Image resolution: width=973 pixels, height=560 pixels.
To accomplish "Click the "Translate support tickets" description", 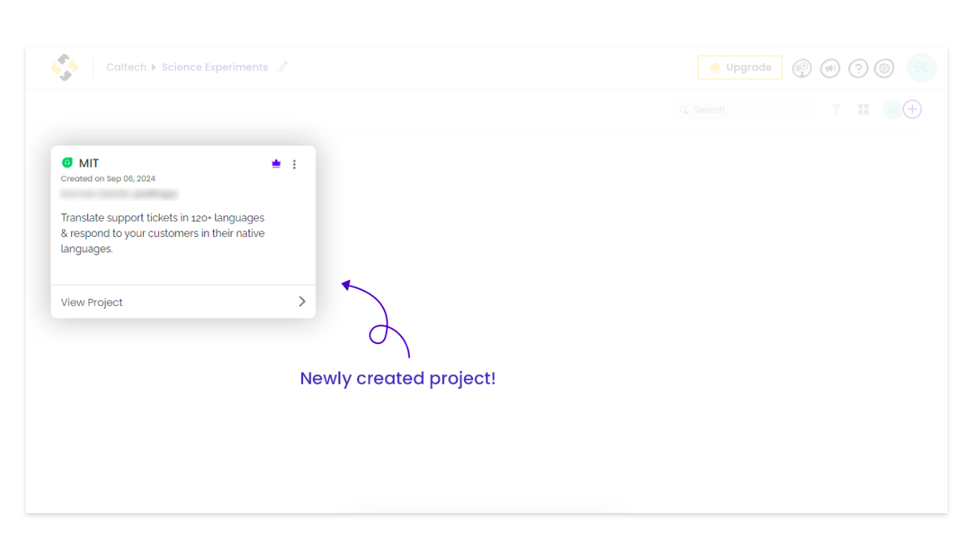I will coord(163,233).
